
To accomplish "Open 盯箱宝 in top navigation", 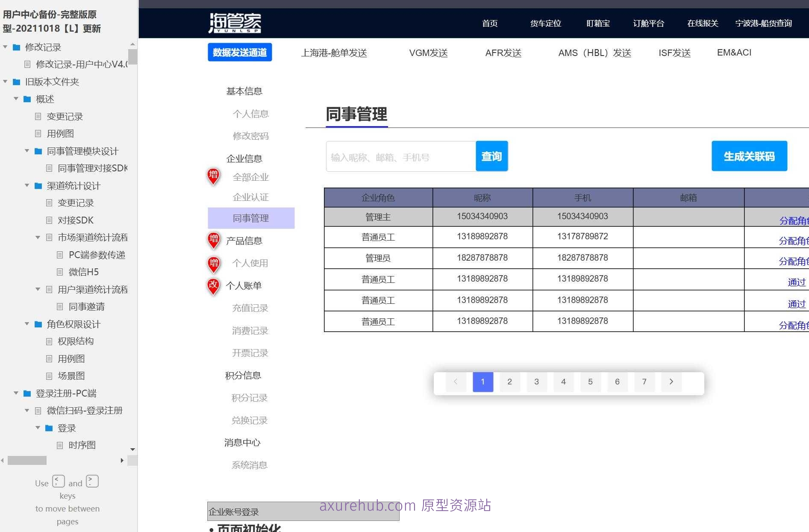I will 598,24.
